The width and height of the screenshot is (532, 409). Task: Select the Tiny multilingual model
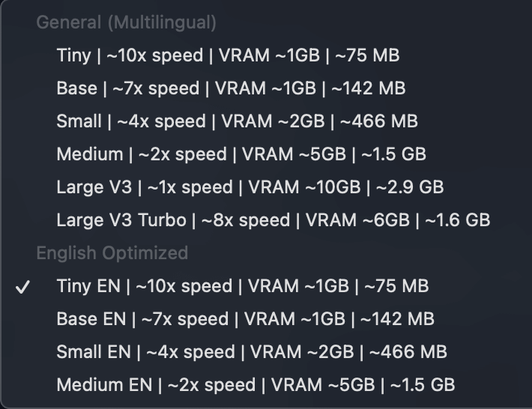coord(228,55)
